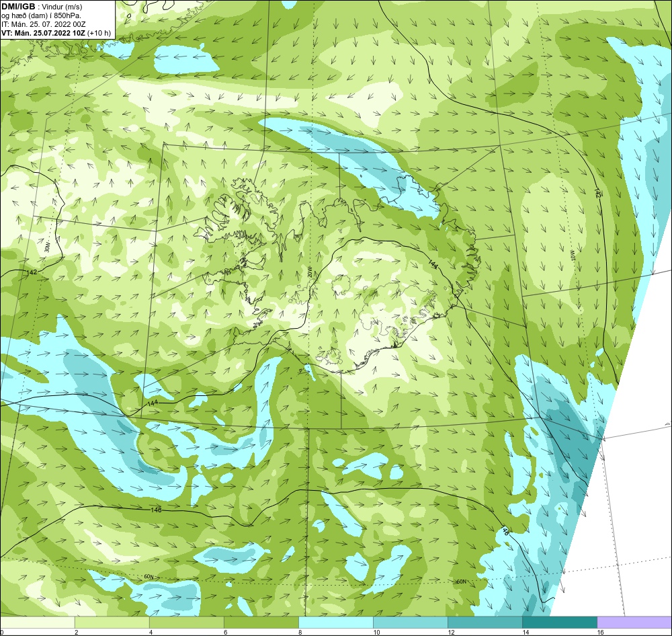Click the '10W' meridian label
Image resolution: width=672 pixels, height=636 pixels.
(572, 255)
